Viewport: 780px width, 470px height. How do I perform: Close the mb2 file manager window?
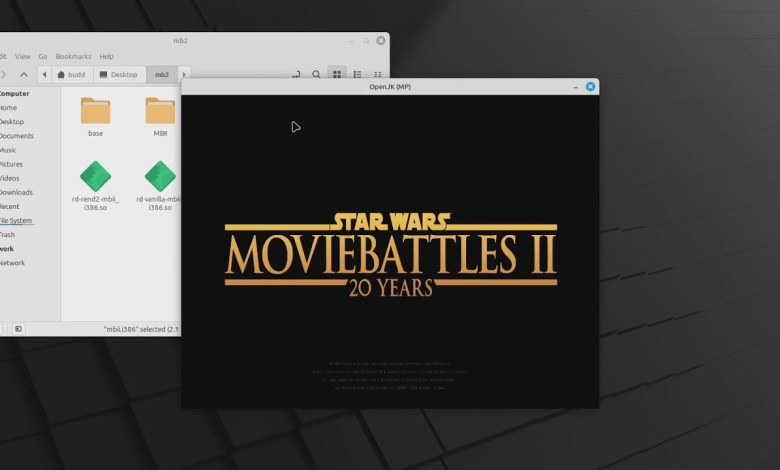coord(381,40)
